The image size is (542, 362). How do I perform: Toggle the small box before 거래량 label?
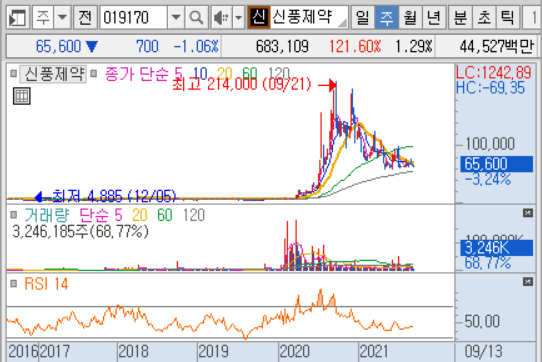coord(13,215)
